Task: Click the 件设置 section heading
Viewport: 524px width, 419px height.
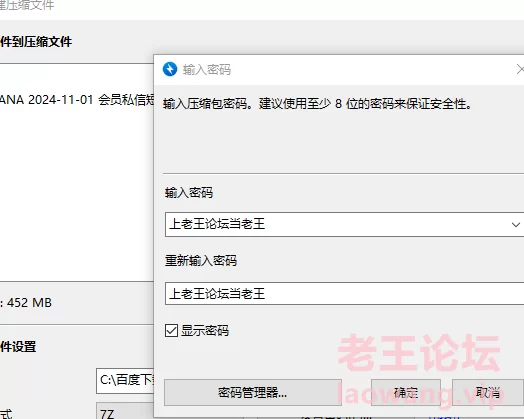Action: point(18,346)
